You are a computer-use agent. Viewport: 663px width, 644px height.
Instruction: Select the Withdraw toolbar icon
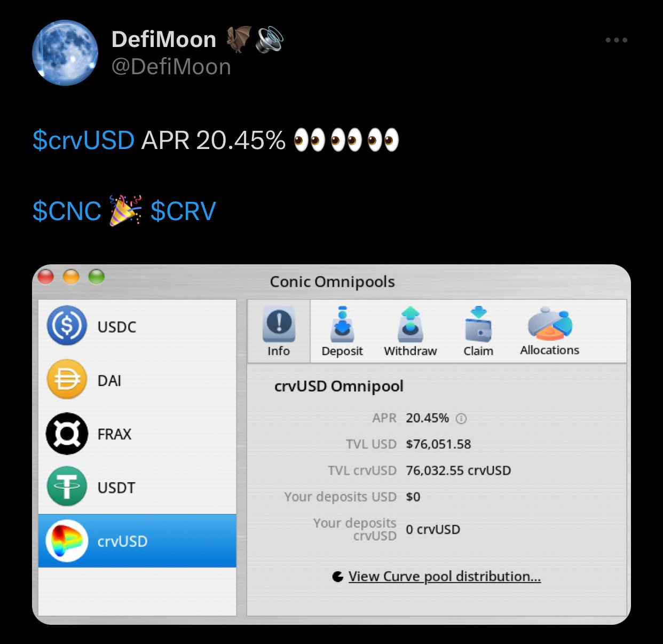410,324
